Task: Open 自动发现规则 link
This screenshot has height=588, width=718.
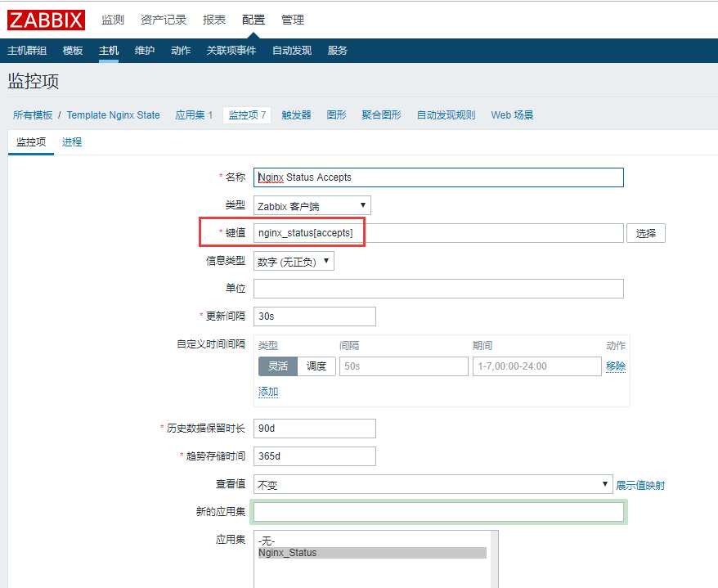Action: pos(446,115)
